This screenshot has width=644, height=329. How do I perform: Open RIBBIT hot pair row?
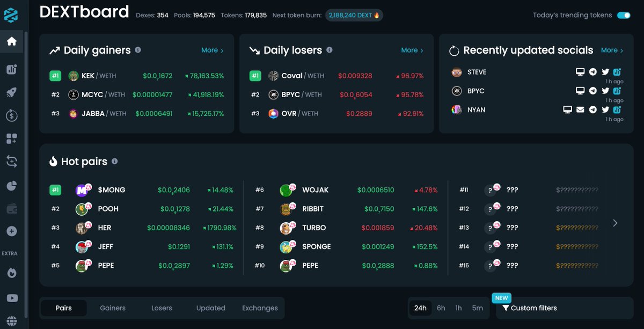[x=346, y=209]
